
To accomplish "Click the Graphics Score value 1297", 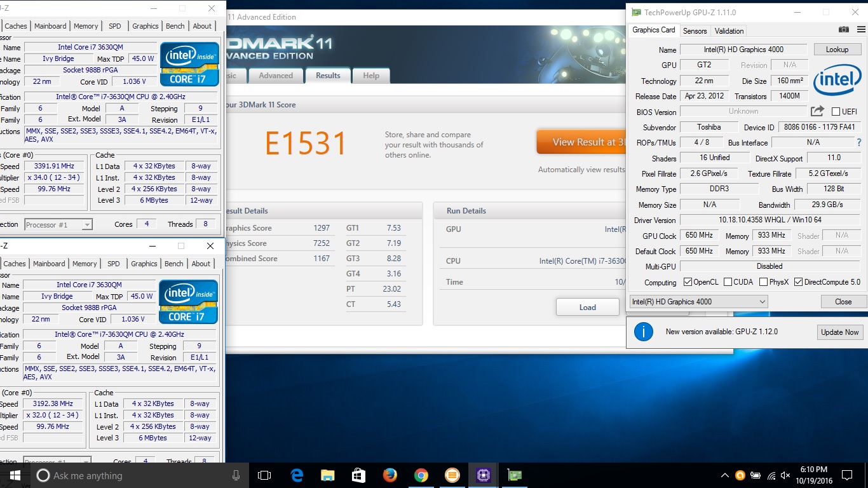I will click(x=322, y=228).
